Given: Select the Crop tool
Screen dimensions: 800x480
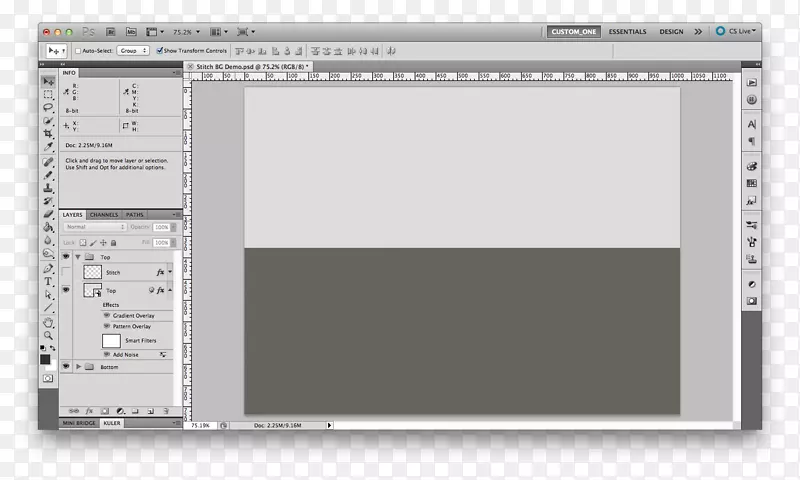Looking at the screenshot, I should pyautogui.click(x=47, y=133).
